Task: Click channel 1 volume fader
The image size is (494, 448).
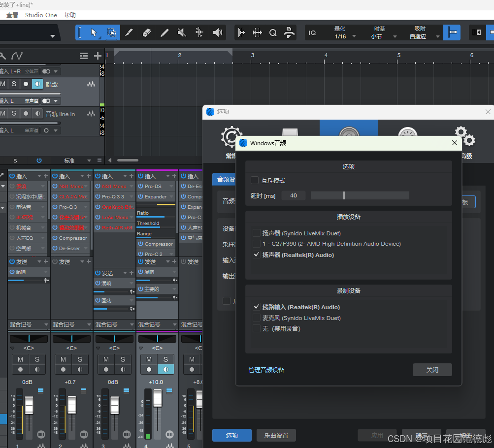Action: coord(29,405)
